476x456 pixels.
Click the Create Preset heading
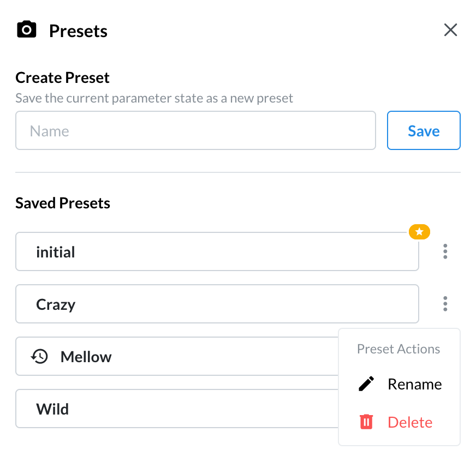point(63,78)
